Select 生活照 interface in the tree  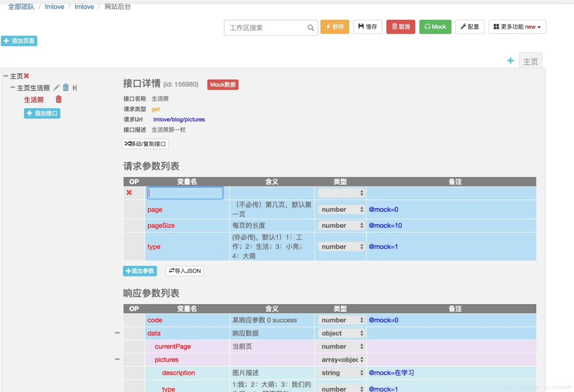tap(34, 100)
